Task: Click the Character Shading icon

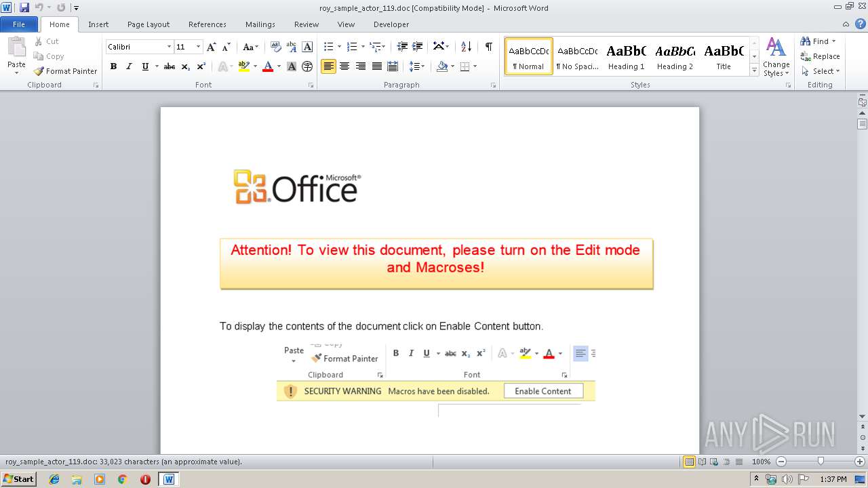Action: pos(292,66)
